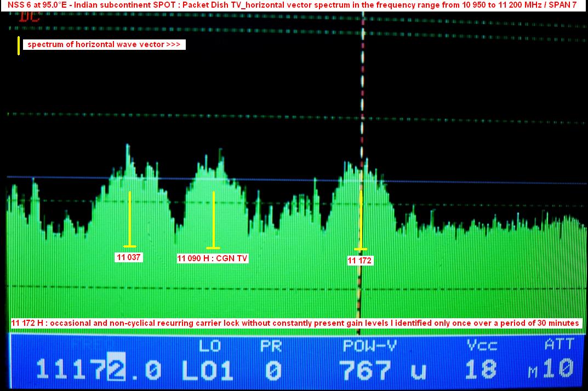Screen dimensions: 588x391
Task: Select the LO1 local oscillator value
Action: pos(207,370)
